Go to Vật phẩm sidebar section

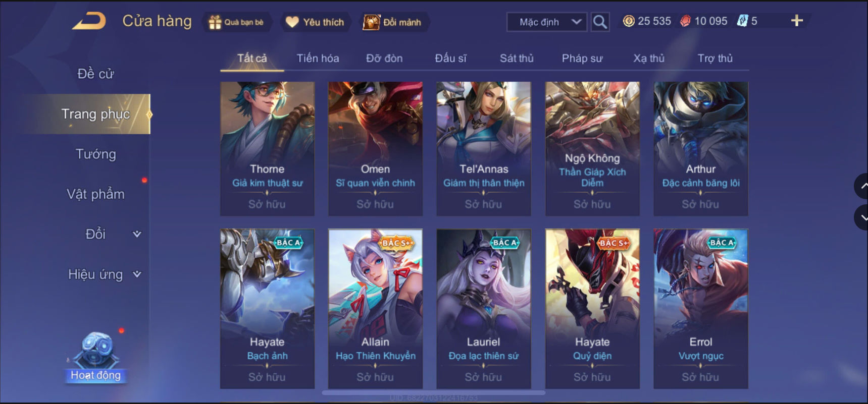point(95,194)
